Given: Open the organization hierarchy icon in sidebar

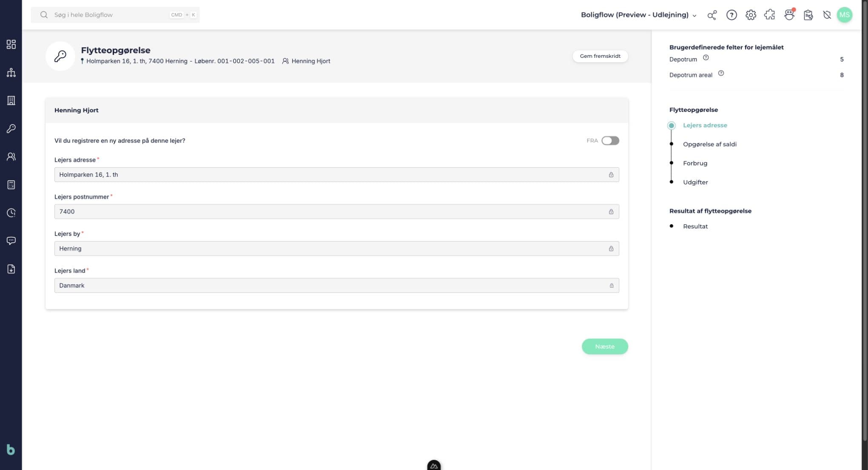Looking at the screenshot, I should tap(11, 72).
